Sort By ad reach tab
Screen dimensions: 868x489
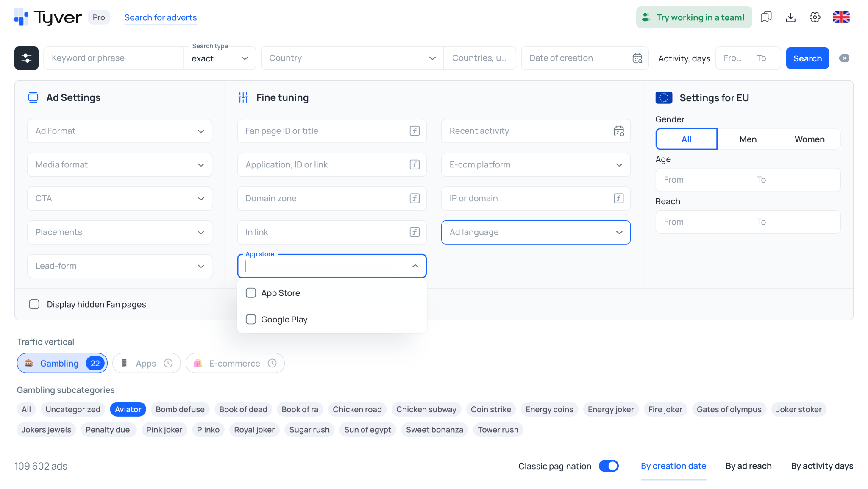pyautogui.click(x=748, y=466)
